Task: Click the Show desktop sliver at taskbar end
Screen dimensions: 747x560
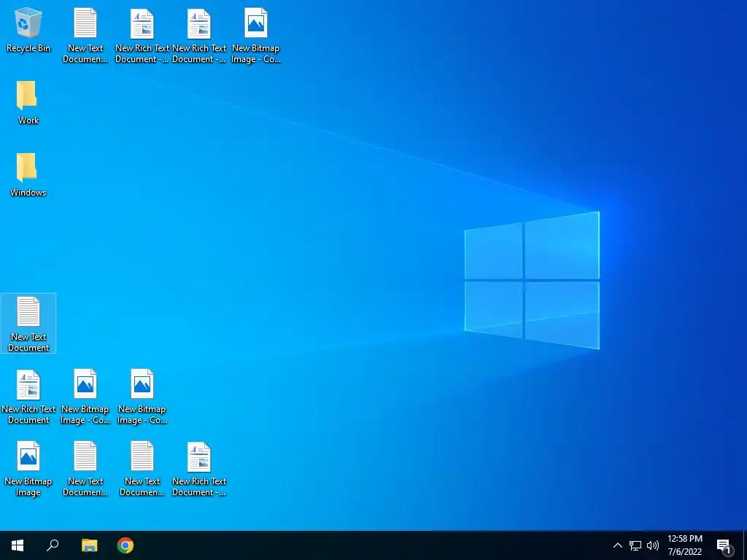Action: point(745,545)
